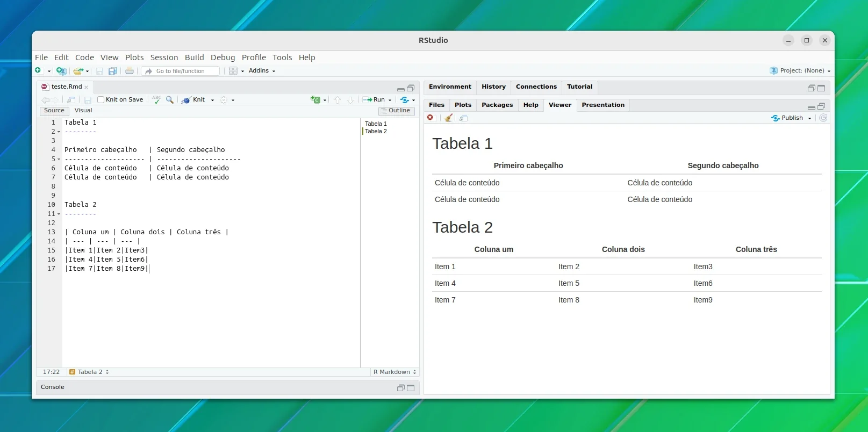
Task: Enable the Knit on Save checkbox
Action: [101, 99]
